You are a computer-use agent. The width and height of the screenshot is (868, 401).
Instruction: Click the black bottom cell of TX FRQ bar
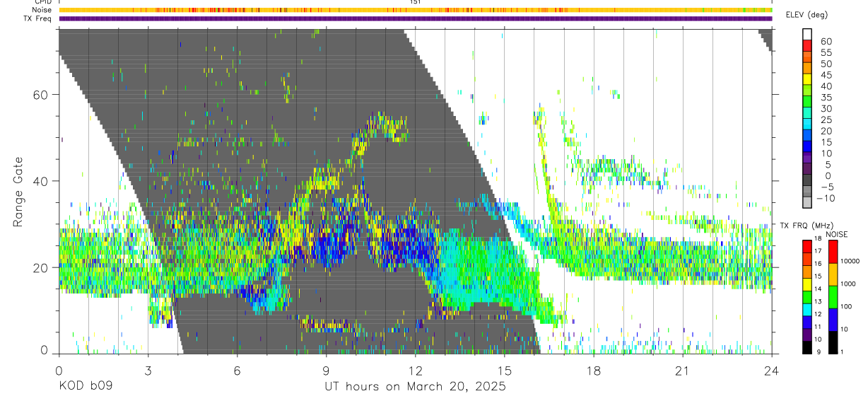[x=807, y=347]
